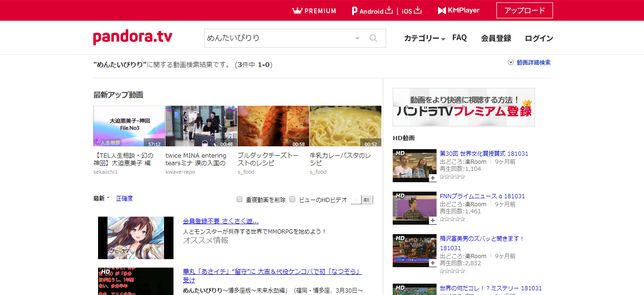
Task: Switch to detailed list view icon
Action: click(367, 200)
